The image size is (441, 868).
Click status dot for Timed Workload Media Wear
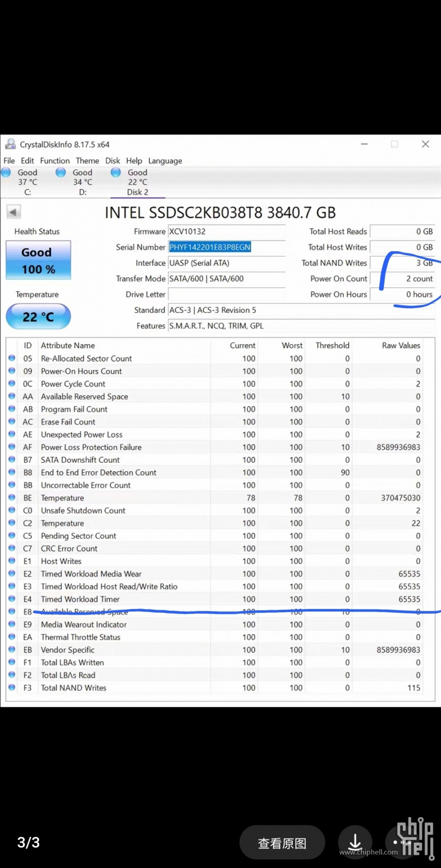[12, 574]
